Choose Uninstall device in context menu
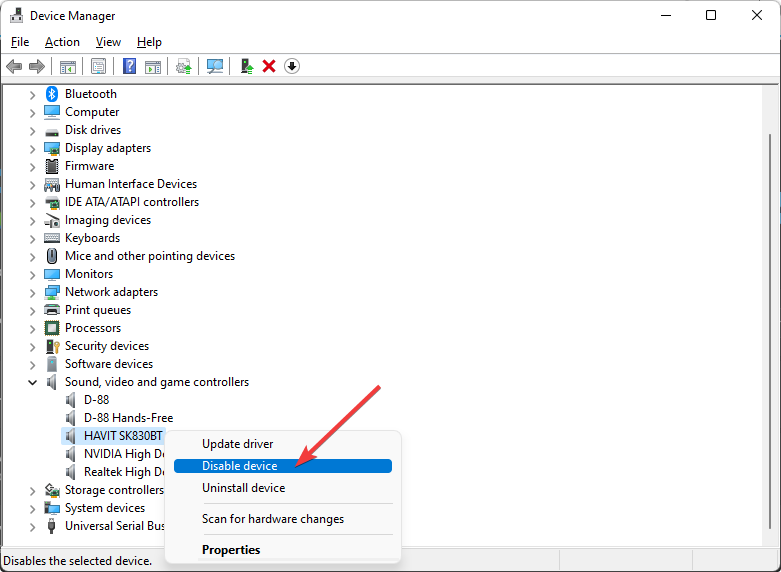The image size is (781, 572). point(283,488)
